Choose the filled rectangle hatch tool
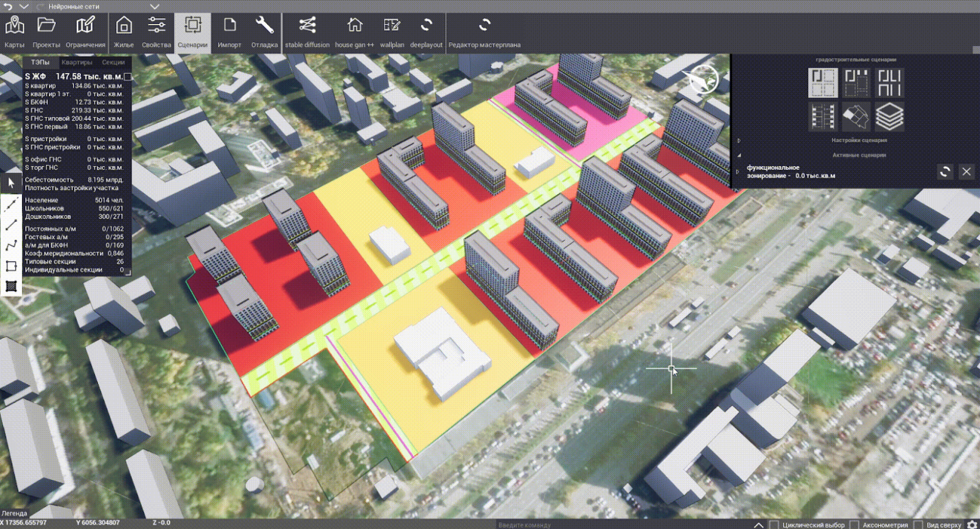The image size is (980, 529). point(11,286)
